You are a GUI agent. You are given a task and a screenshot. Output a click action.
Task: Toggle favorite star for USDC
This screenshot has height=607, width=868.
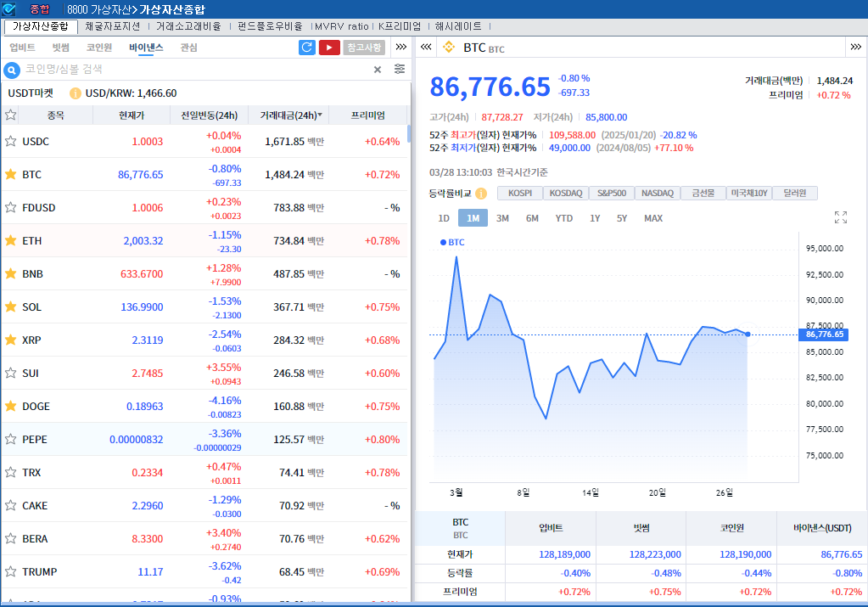coord(10,141)
